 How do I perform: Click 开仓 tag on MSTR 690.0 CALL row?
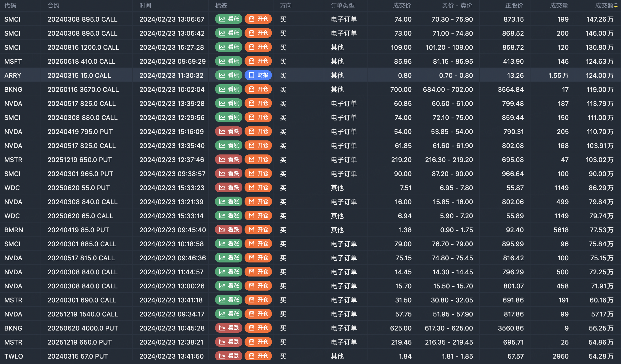[x=258, y=300]
